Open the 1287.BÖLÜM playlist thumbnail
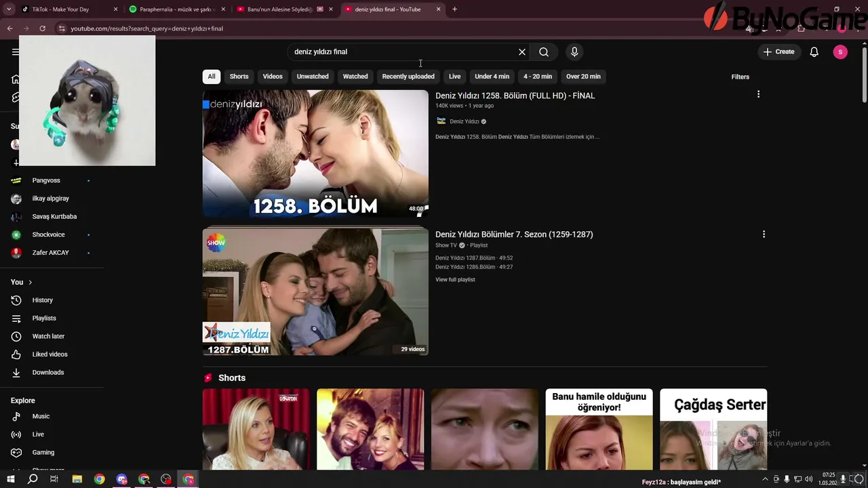Viewport: 868px width, 488px height. pos(315,291)
